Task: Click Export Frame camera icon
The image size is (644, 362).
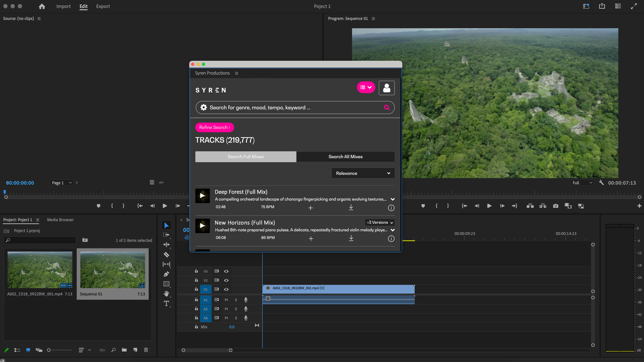Action: (x=556, y=206)
